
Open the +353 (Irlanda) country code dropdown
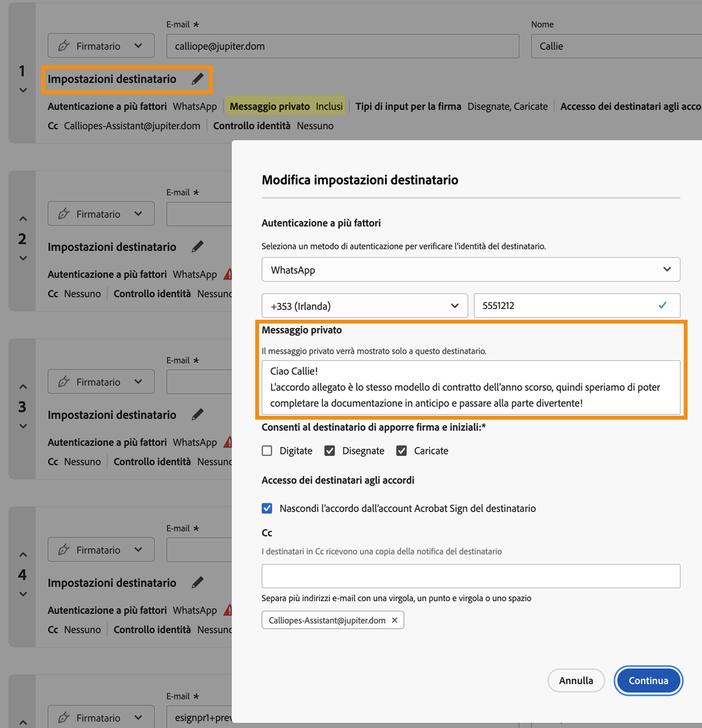[364, 306]
